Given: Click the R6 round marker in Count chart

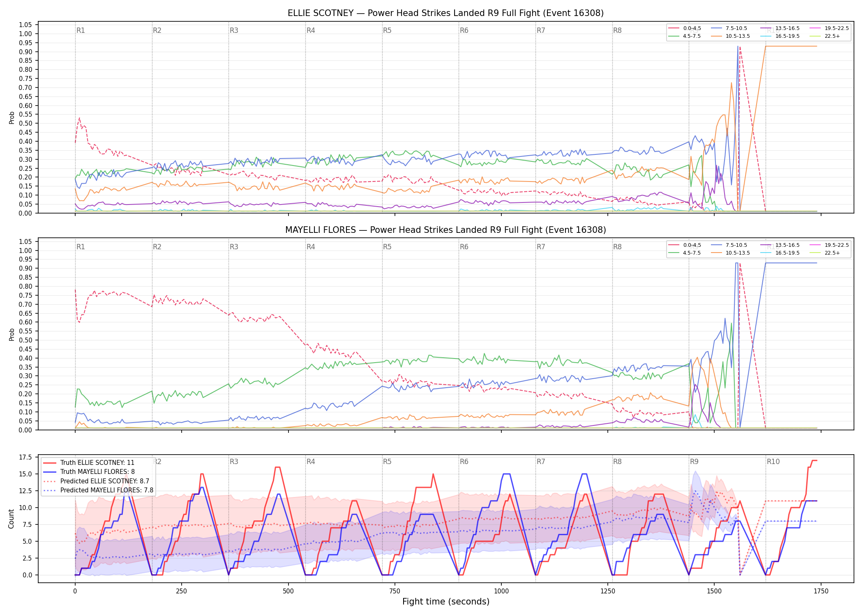Looking at the screenshot, I should coord(464,462).
